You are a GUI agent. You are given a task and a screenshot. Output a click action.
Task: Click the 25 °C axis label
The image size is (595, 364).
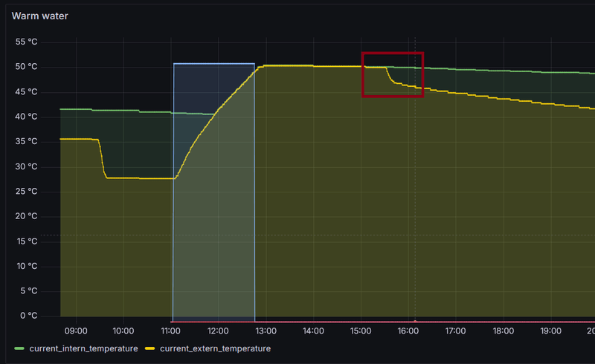pos(26,191)
